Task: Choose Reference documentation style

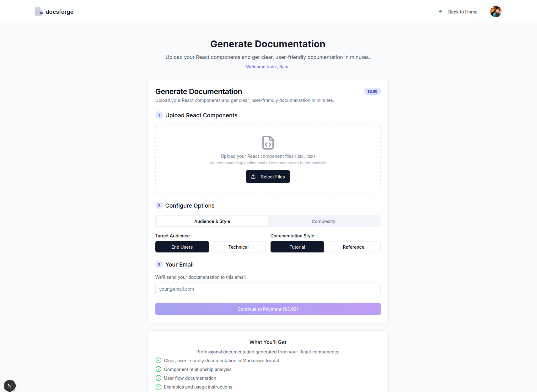Action: click(353, 247)
